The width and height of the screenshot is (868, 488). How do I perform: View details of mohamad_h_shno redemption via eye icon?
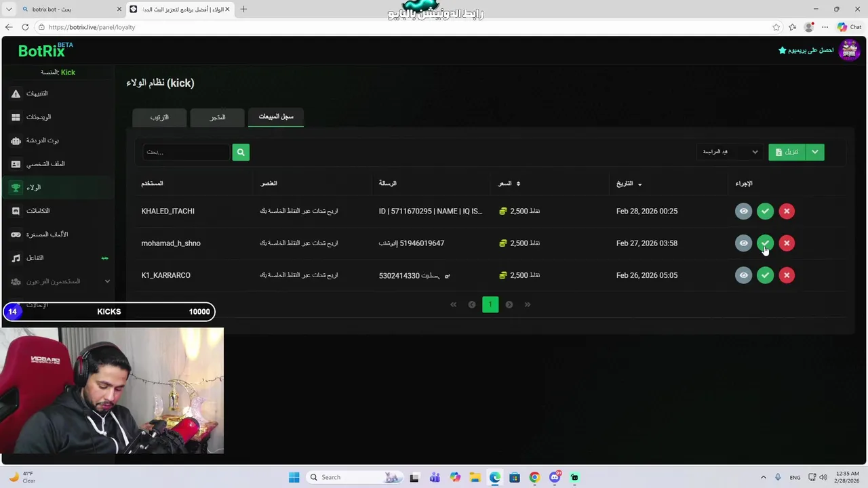click(743, 243)
